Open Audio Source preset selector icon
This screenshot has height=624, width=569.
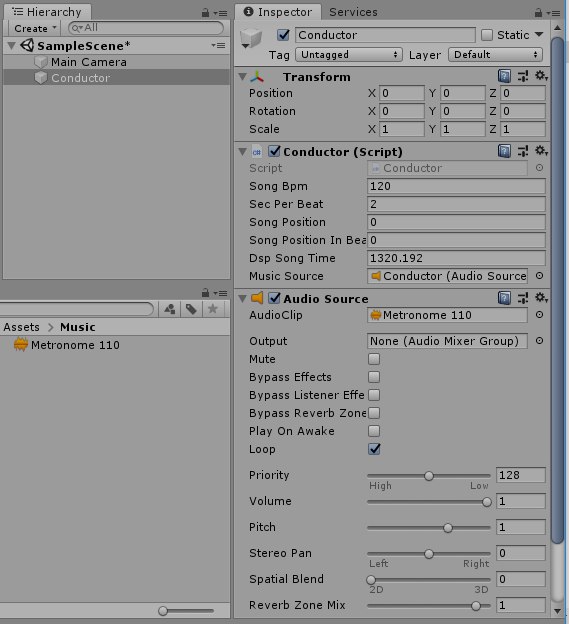pyautogui.click(x=523, y=298)
